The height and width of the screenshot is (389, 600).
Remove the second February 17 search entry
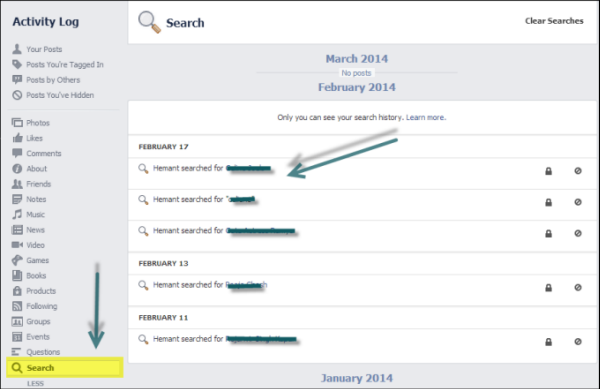(578, 202)
